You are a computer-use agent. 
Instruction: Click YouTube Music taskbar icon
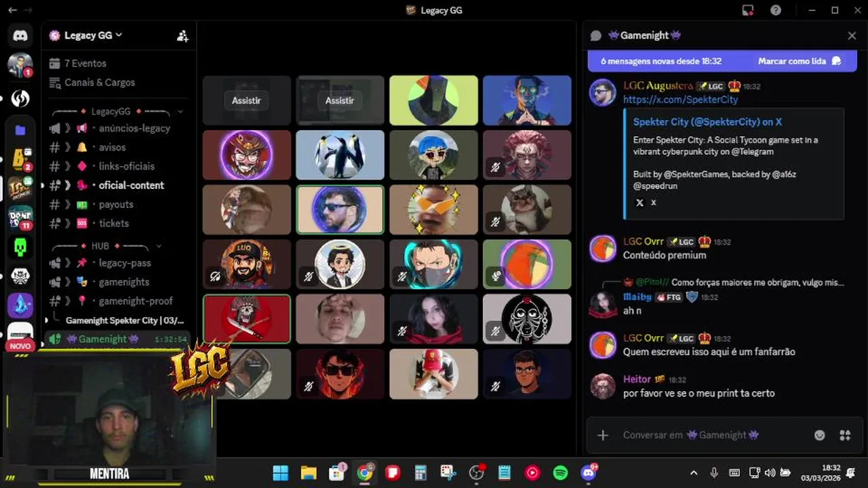coord(532,472)
